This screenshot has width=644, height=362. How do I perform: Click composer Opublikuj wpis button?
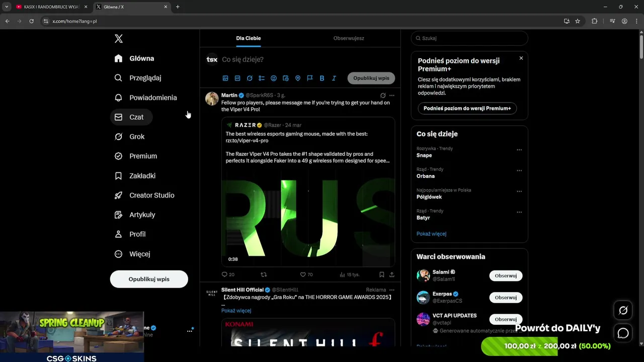pyautogui.click(x=371, y=78)
